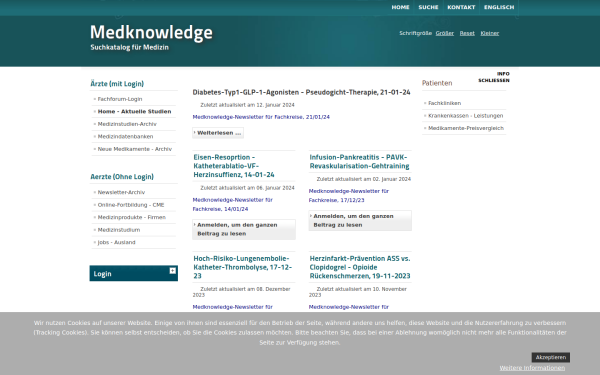Open Diabetes-Typ1-GLP-1-Agonisten article title
The height and width of the screenshot is (375, 600).
tap(301, 92)
